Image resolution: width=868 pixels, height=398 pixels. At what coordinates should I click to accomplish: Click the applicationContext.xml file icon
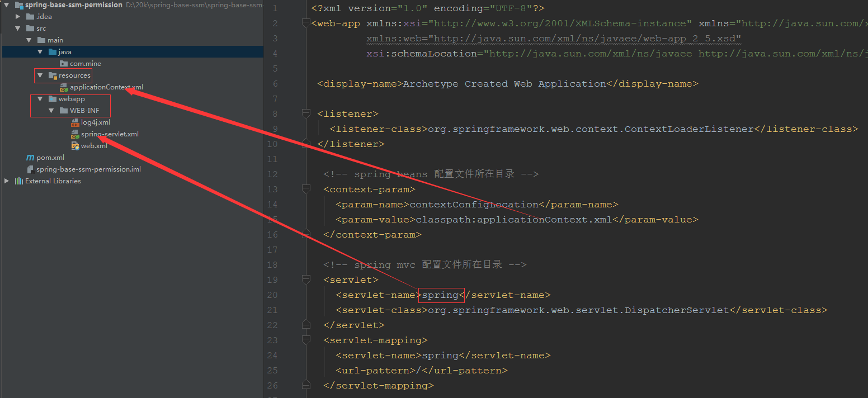click(x=64, y=87)
